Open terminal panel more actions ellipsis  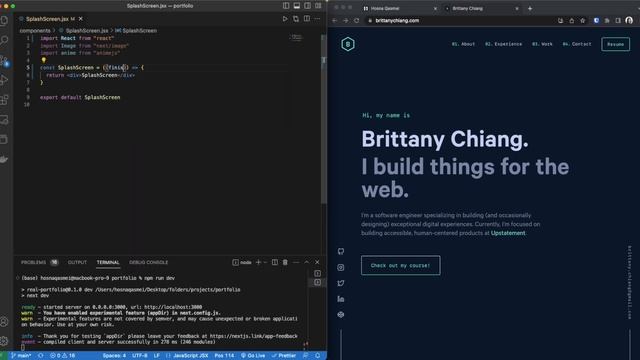click(x=296, y=262)
